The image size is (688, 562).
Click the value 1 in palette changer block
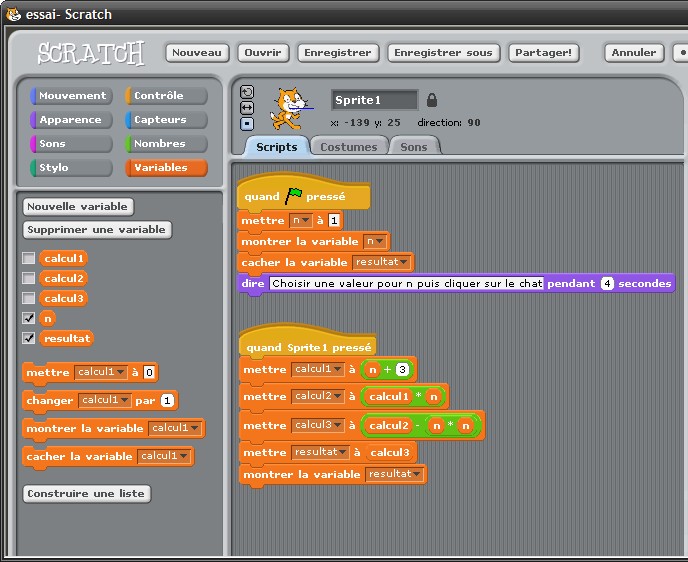point(167,401)
